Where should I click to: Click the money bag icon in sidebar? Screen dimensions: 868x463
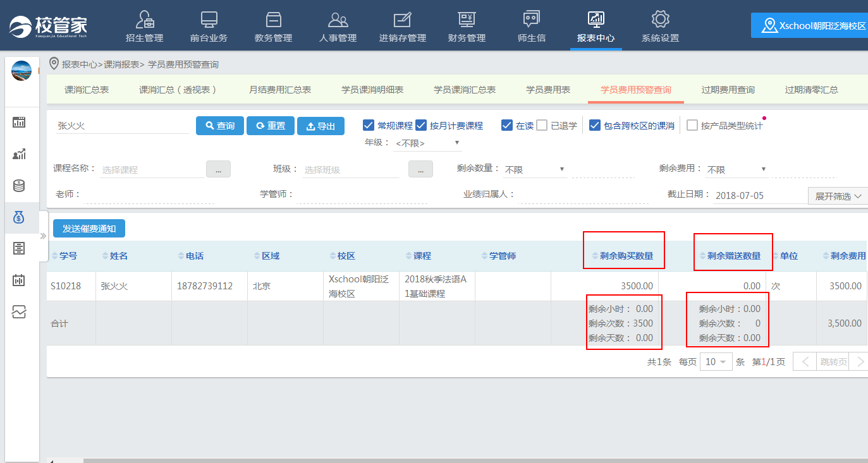[19, 218]
